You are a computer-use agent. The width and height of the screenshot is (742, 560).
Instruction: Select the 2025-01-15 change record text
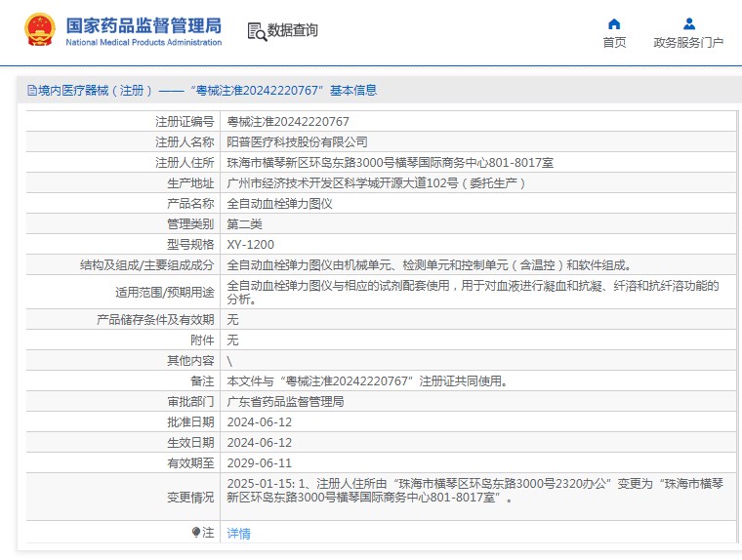[475, 491]
